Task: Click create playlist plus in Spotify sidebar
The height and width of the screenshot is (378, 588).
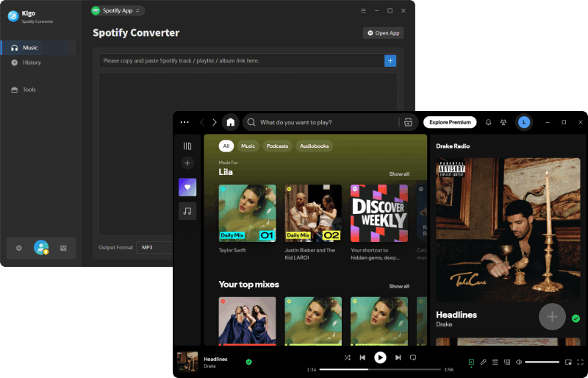Action: point(187,163)
